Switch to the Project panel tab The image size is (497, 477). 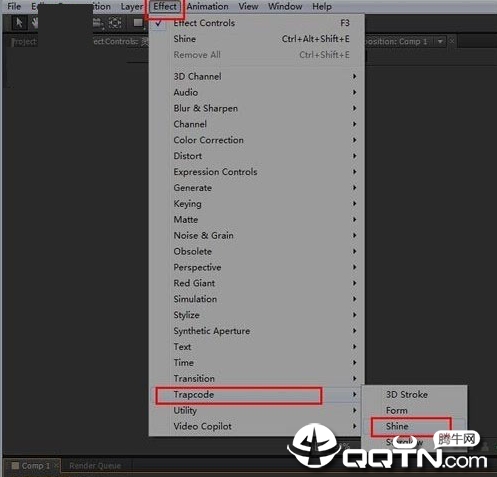click(23, 42)
